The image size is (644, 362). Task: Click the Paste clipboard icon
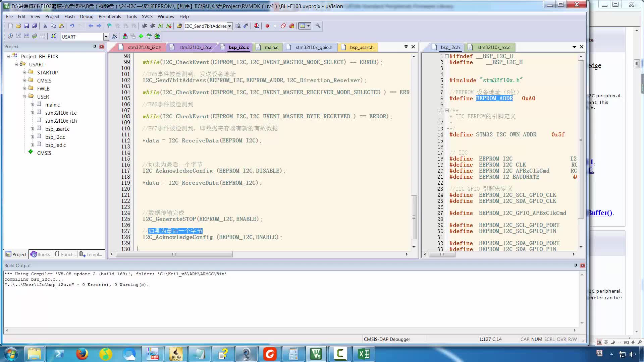pyautogui.click(x=61, y=26)
